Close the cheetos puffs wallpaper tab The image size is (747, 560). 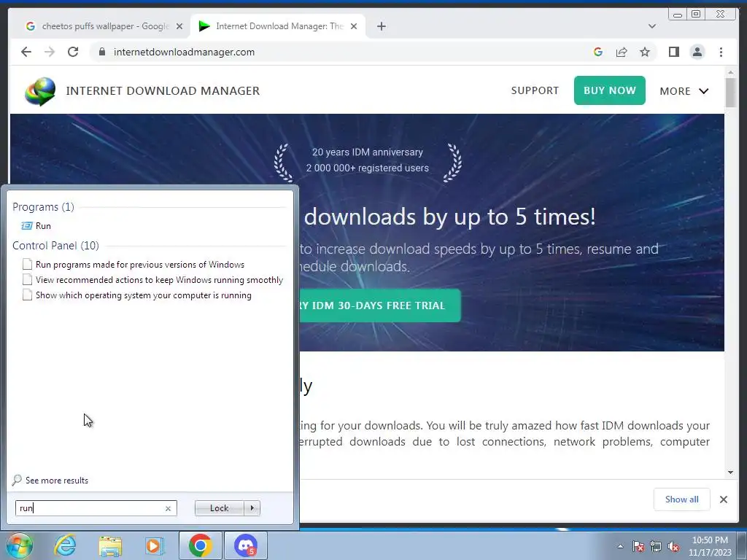coord(179,27)
